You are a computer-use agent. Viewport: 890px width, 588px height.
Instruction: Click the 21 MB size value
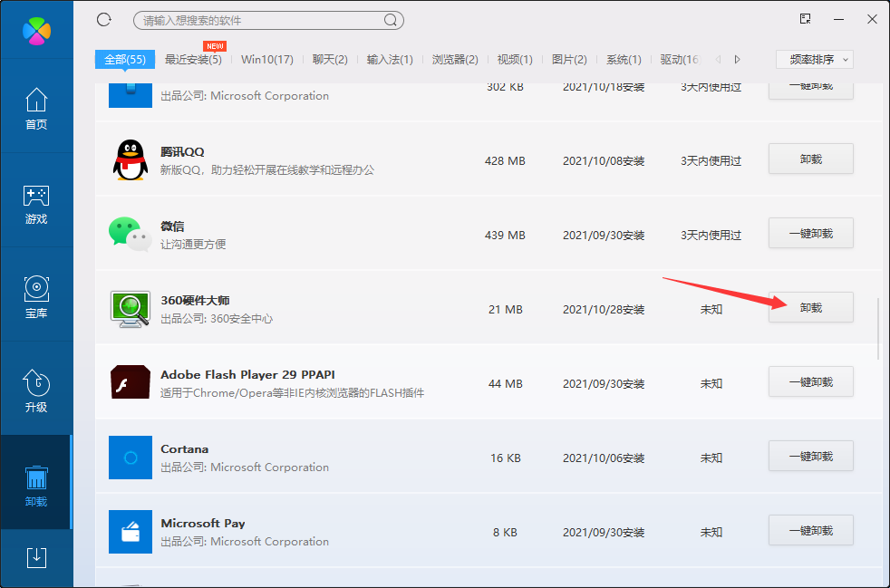(505, 310)
